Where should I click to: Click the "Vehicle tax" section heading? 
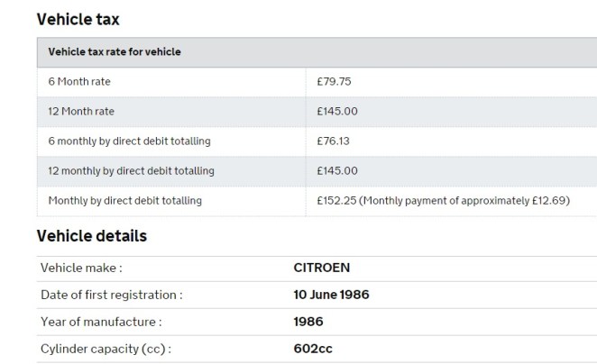tap(78, 19)
